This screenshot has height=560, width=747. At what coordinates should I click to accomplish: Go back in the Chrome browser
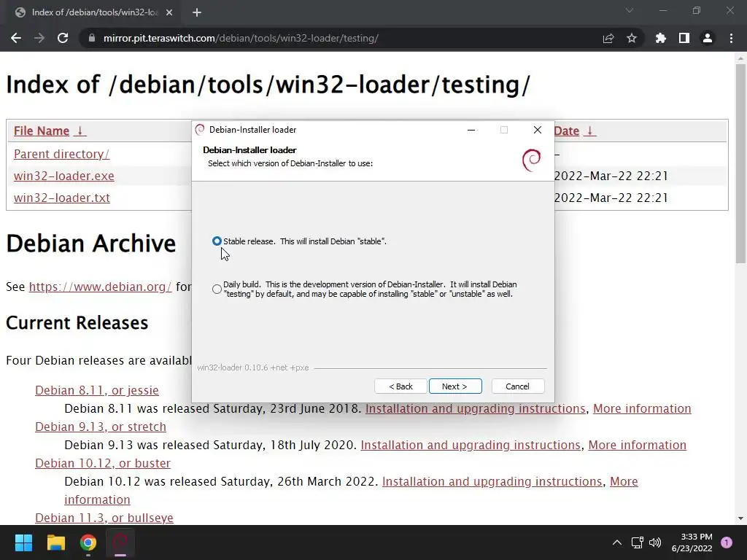[x=16, y=38]
